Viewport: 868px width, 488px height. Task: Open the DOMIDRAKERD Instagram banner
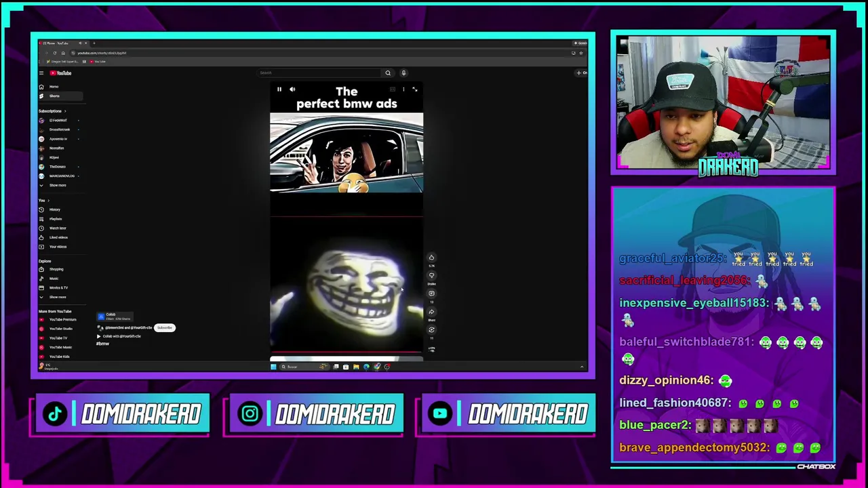(316, 414)
